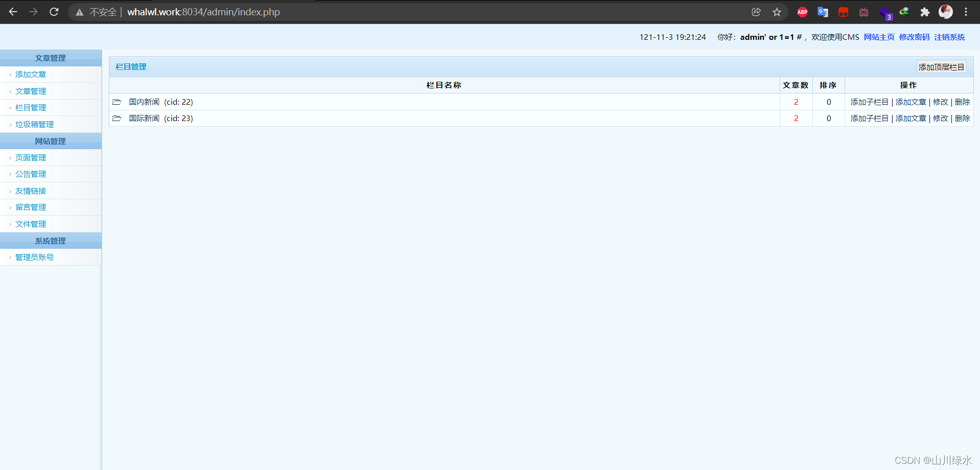Open the green-yellow swirl extension icon

[x=904, y=12]
